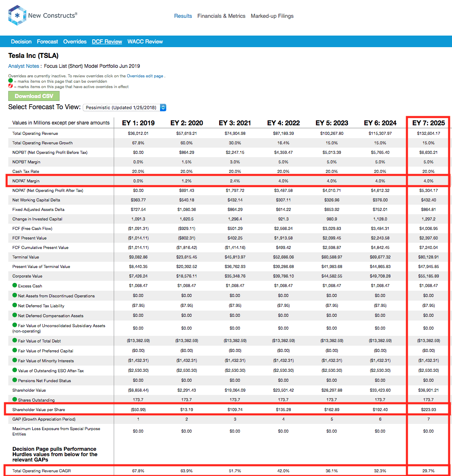Screen dimensions: 452x476
Task: Click green dot beside Fair Value of Preferred Capital
Action: pyautogui.click(x=14, y=350)
